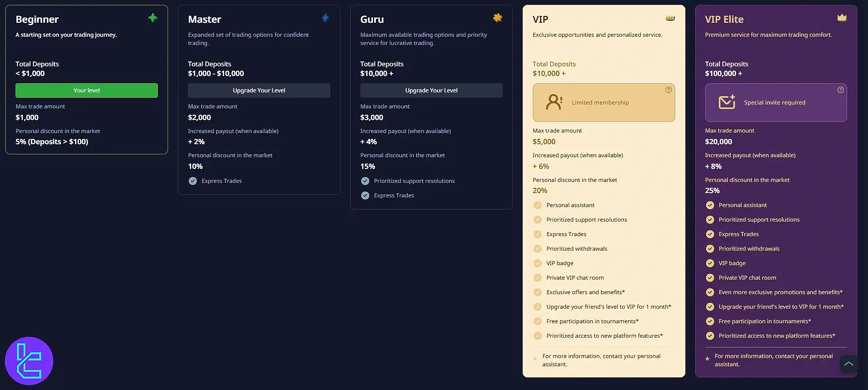Click Upgrade Your Level on Master card
This screenshot has height=390, width=868.
coord(259,90)
